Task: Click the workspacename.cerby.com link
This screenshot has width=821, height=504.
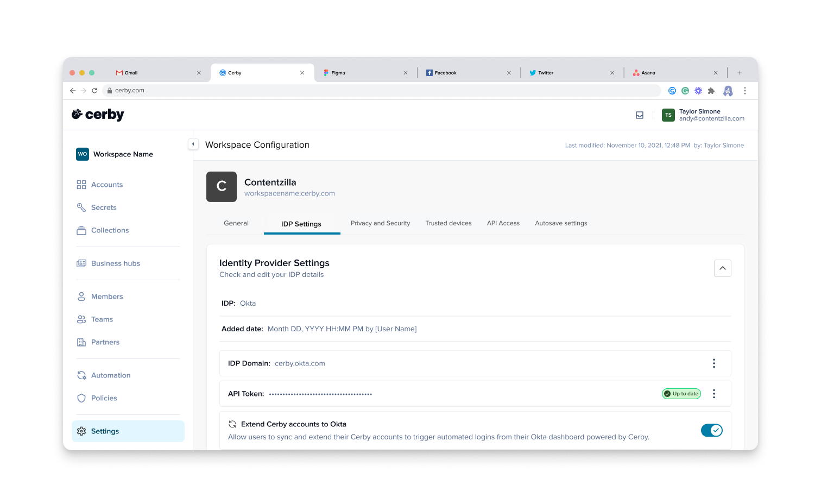Action: pyautogui.click(x=289, y=193)
